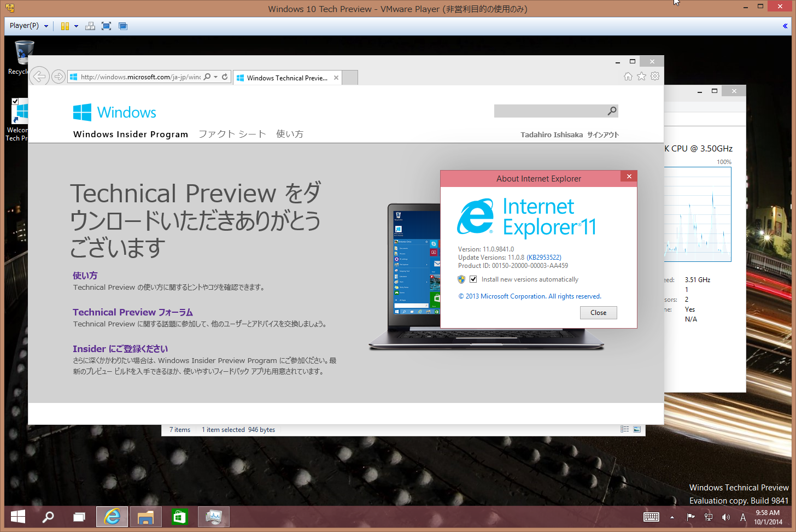
Task: Expand hidden icons in the system tray
Action: (672, 517)
